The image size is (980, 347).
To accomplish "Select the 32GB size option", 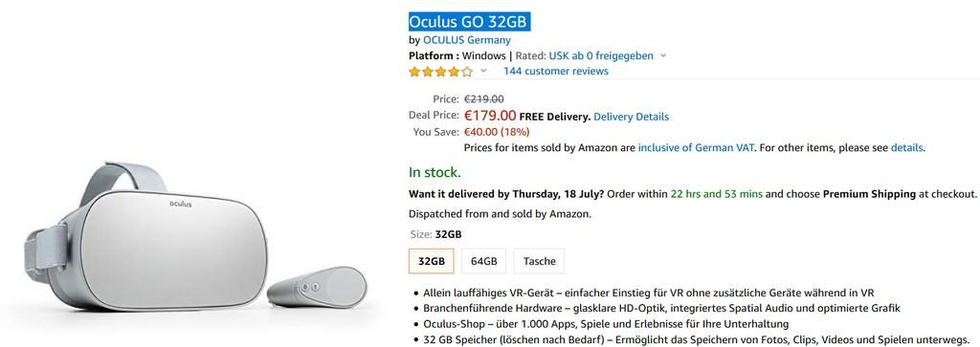I will [x=432, y=261].
